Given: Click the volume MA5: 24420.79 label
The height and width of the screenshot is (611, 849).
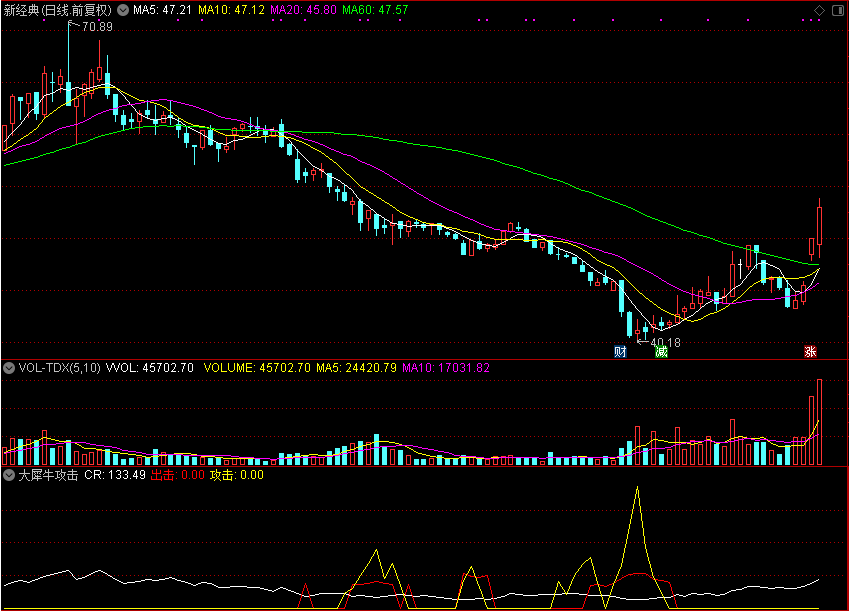Looking at the screenshot, I should coord(356,368).
